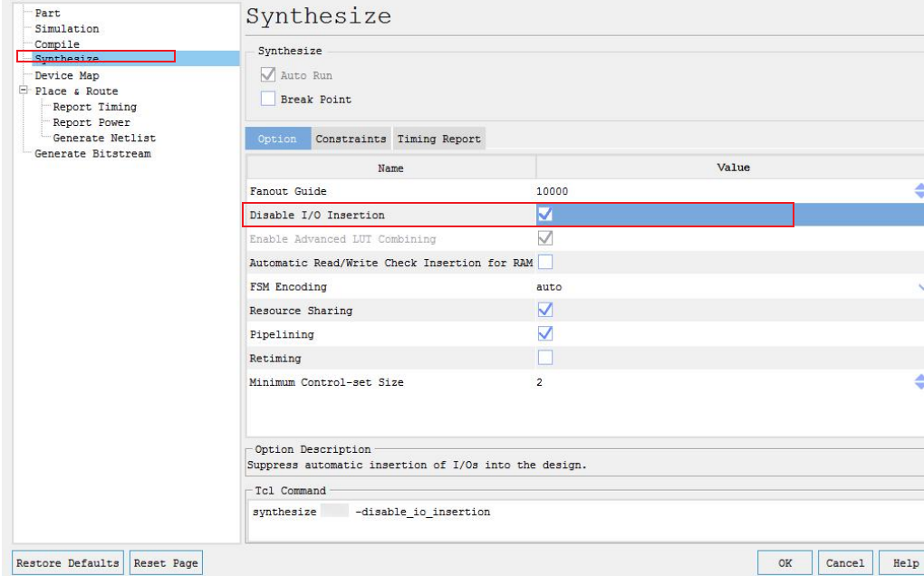Select Place & Route tree node

tap(76, 91)
